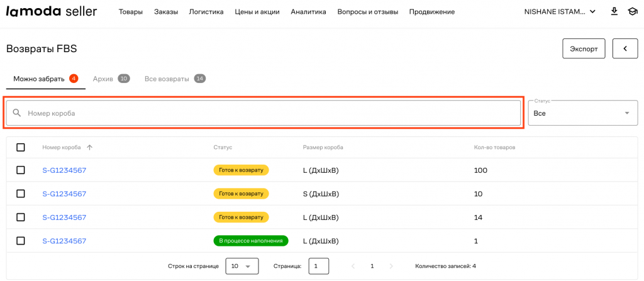Click the lamoda seller logo

(52, 11)
